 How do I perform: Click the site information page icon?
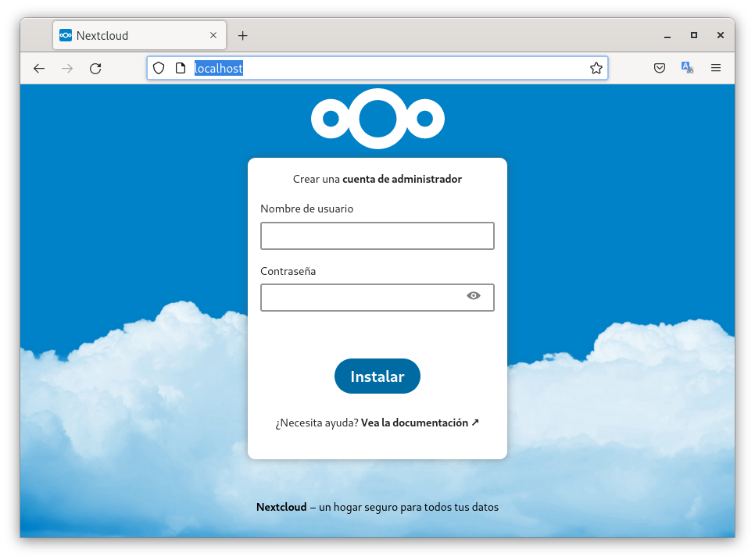point(180,68)
